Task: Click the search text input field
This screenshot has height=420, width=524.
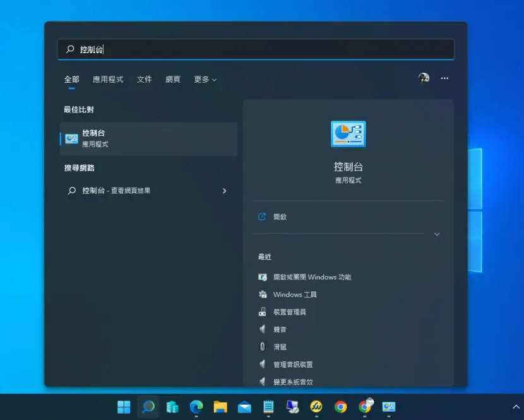Action: [x=256, y=49]
